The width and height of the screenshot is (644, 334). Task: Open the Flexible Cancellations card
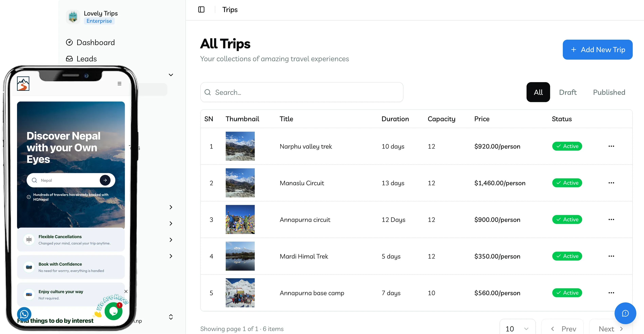[71, 240]
